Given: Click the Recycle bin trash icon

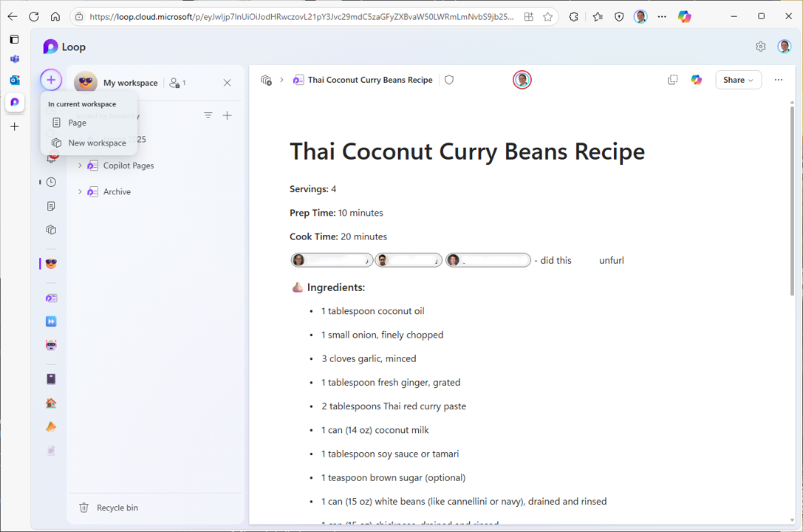Looking at the screenshot, I should tap(84, 508).
